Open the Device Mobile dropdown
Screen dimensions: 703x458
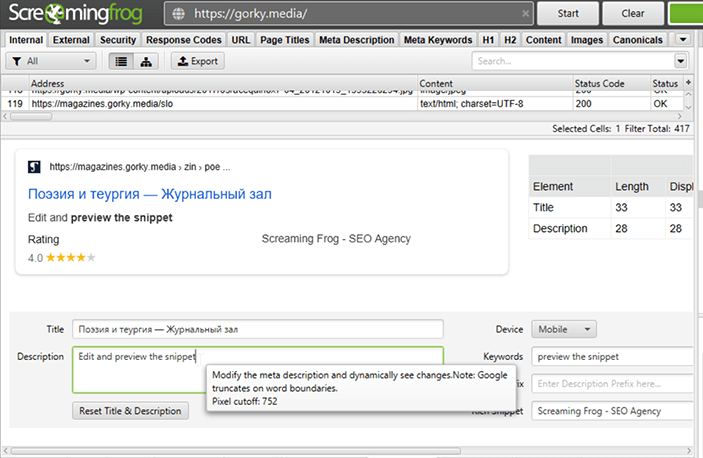pos(564,329)
